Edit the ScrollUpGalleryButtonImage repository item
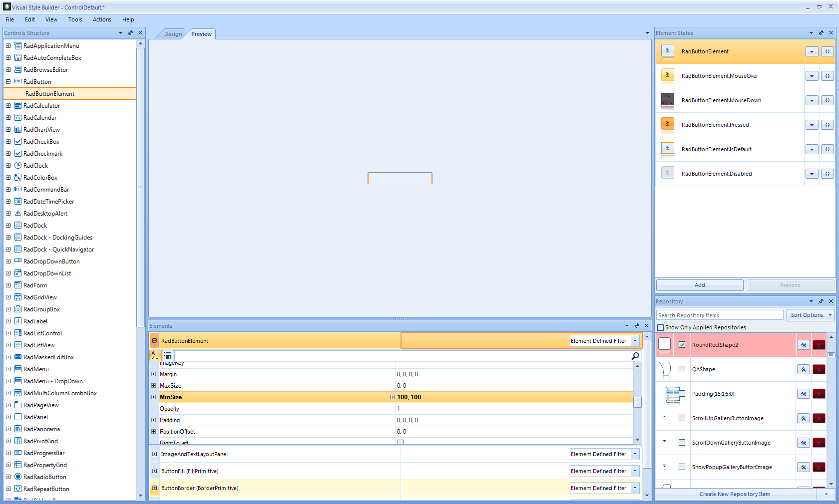839x504 pixels. coord(804,418)
